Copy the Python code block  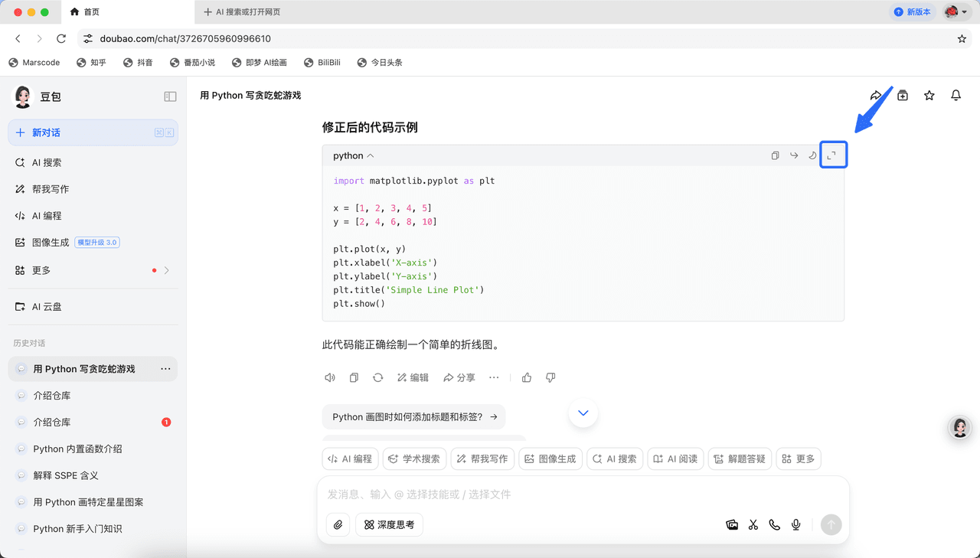click(x=775, y=155)
